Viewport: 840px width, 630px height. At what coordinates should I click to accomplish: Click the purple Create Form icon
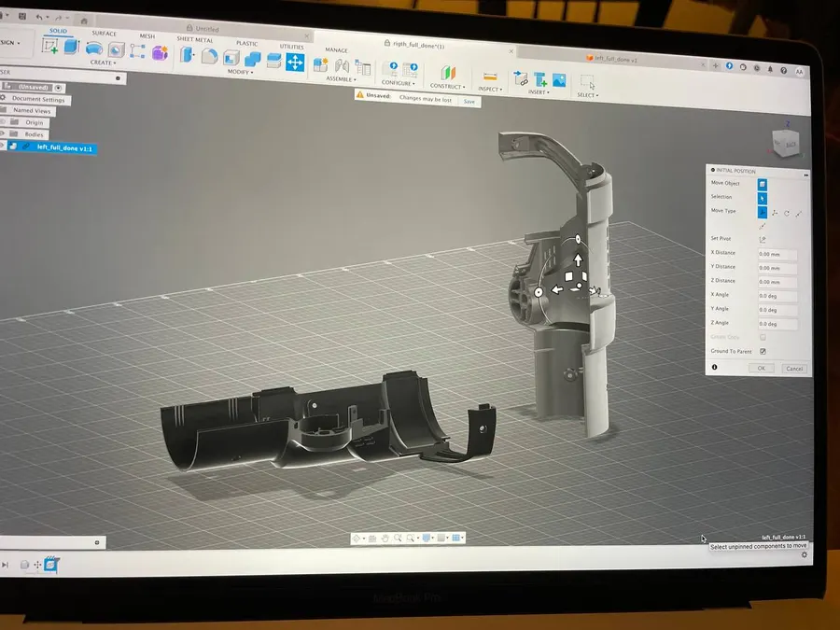point(160,52)
